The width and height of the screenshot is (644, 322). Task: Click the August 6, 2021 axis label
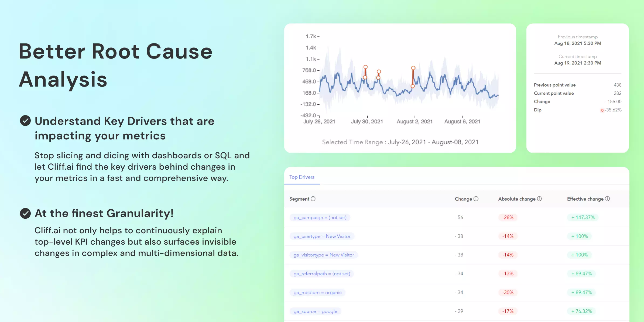tap(463, 122)
